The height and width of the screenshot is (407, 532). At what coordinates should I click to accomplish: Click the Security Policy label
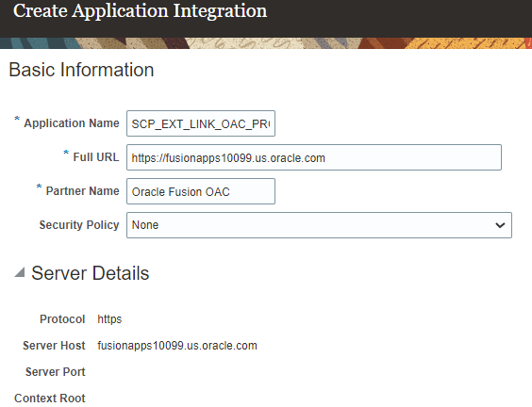[79, 225]
